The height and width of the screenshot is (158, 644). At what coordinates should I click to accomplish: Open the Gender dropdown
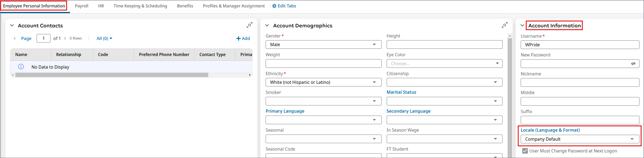tap(374, 44)
